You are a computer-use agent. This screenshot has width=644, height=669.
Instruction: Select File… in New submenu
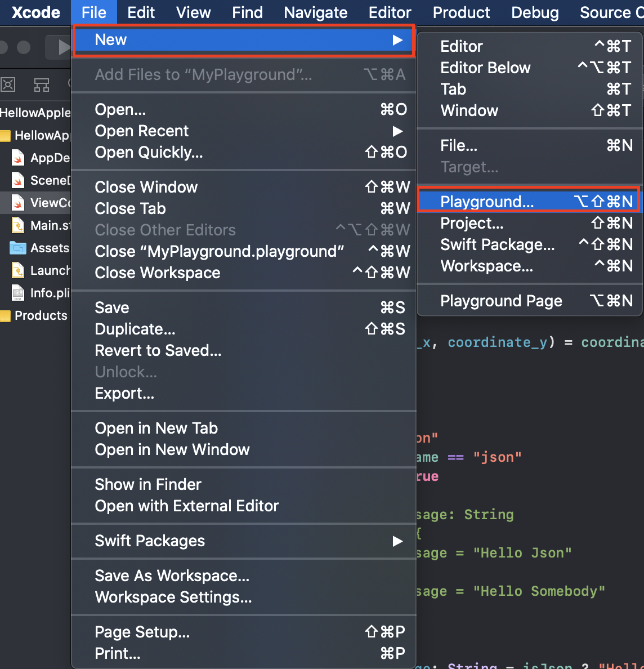pyautogui.click(x=529, y=145)
